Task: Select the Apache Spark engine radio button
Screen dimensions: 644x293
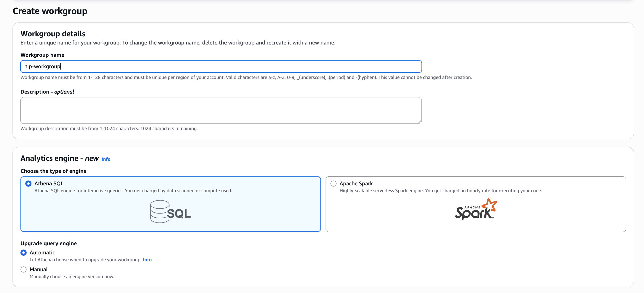Action: [x=334, y=184]
